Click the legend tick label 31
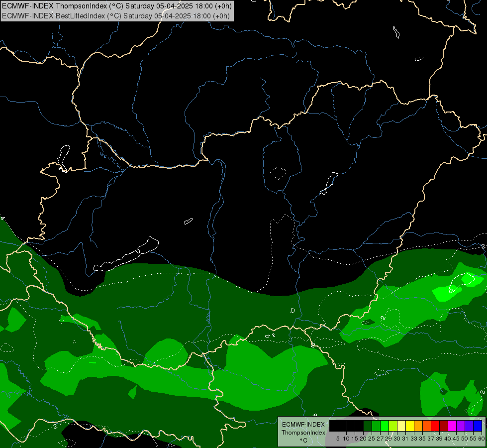 point(405,439)
